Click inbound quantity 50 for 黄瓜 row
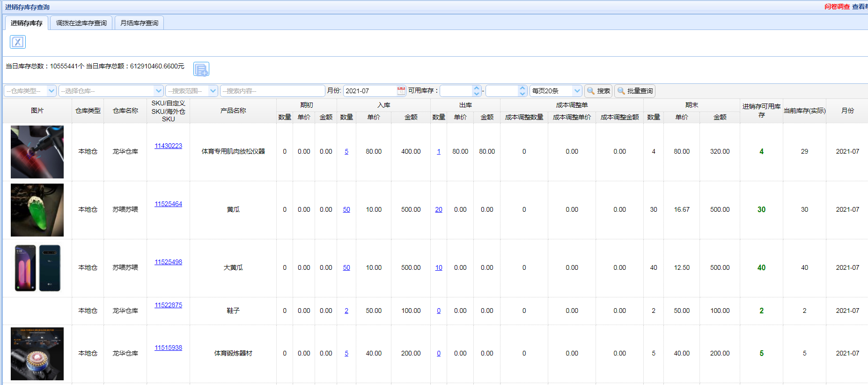This screenshot has width=868, height=385. click(x=346, y=209)
